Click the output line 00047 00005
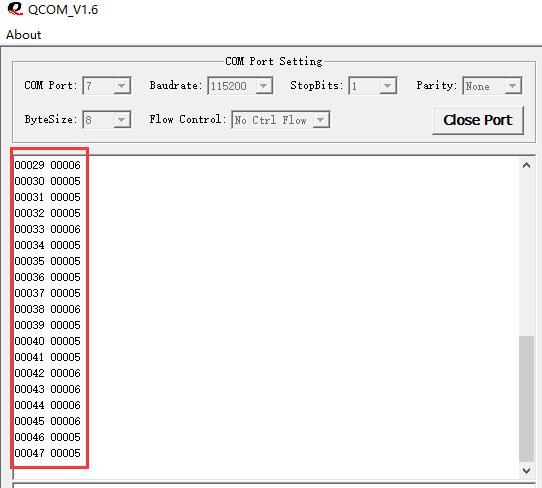The height and width of the screenshot is (488, 542). (47, 453)
